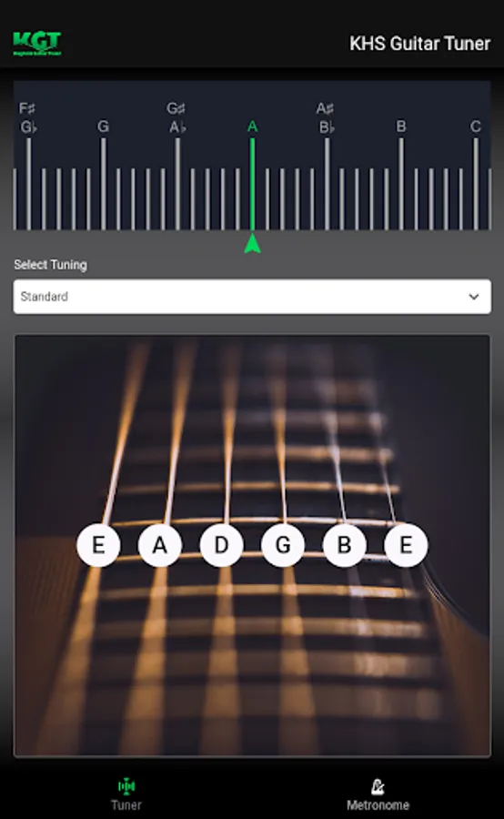Image resolution: width=504 pixels, height=819 pixels.
Task: Click the KGT logo in header
Action: pos(37,44)
